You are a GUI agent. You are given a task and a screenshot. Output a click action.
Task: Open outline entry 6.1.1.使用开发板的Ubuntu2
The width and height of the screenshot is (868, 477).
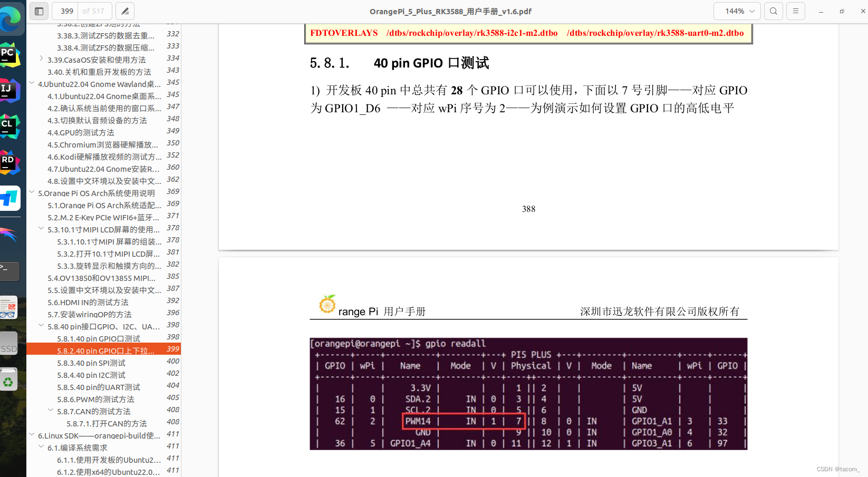click(109, 460)
